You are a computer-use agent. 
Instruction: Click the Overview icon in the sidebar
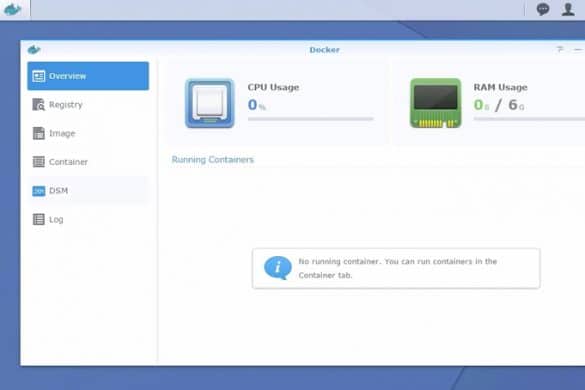point(38,76)
